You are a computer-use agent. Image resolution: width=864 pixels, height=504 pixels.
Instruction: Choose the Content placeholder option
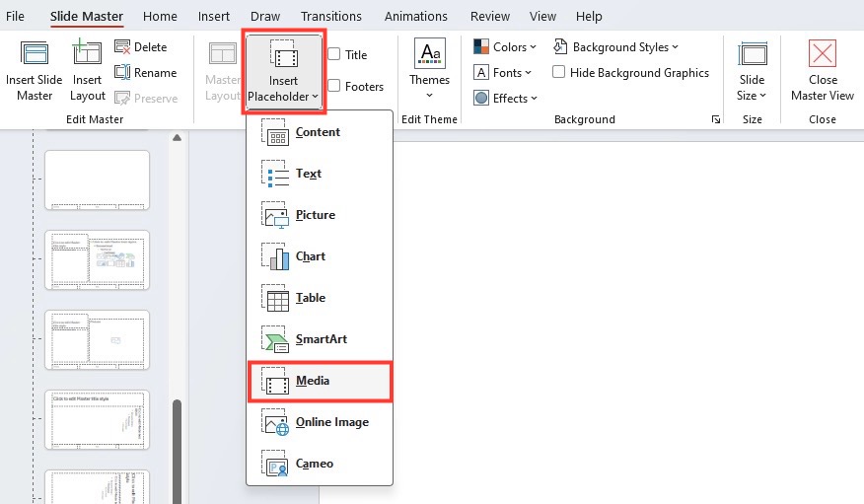(x=320, y=132)
